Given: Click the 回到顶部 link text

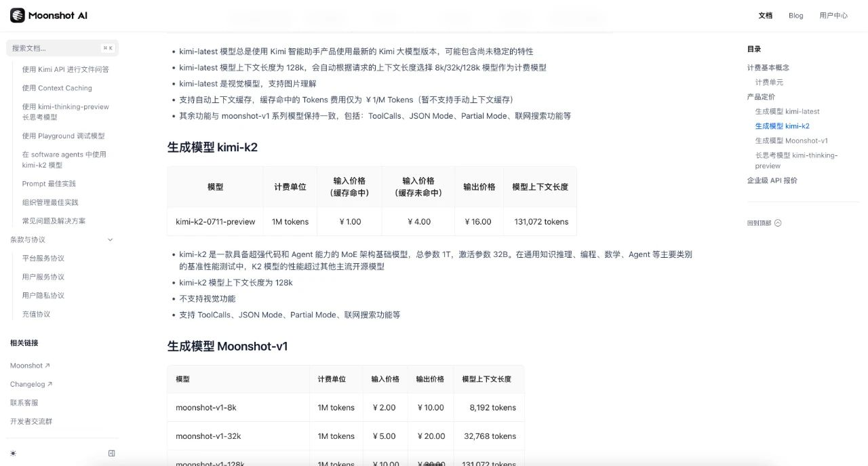Looking at the screenshot, I should 759,222.
